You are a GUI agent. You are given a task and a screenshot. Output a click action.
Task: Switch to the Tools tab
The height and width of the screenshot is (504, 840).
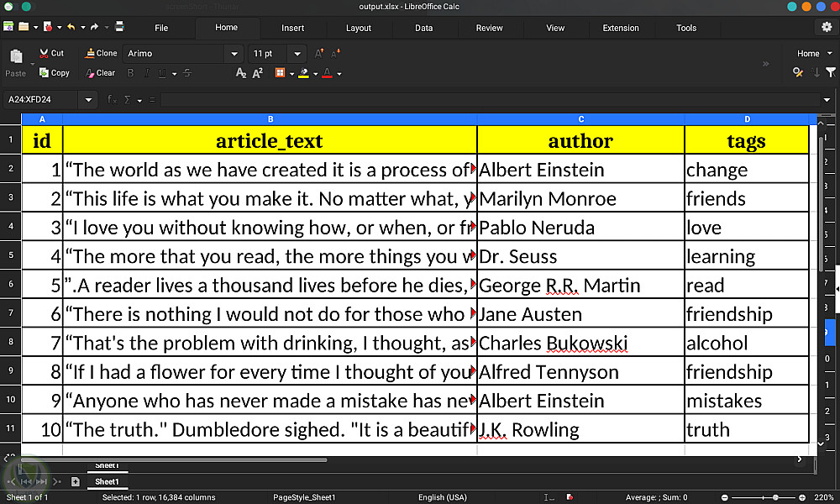click(x=686, y=28)
